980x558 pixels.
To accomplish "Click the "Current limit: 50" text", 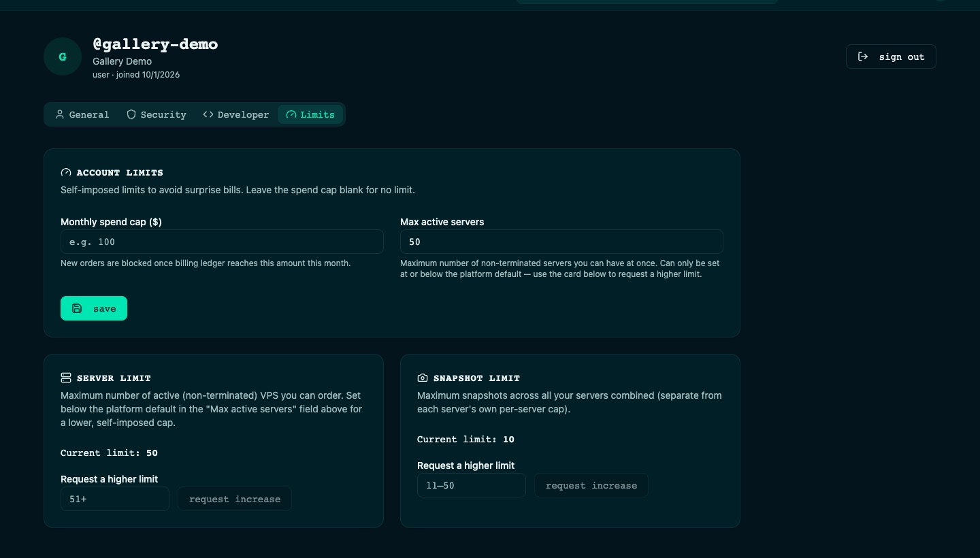I will 109,453.
